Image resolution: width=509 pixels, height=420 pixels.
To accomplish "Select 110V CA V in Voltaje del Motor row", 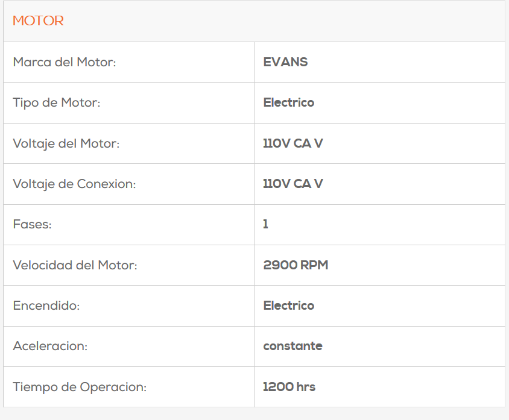I will (292, 143).
